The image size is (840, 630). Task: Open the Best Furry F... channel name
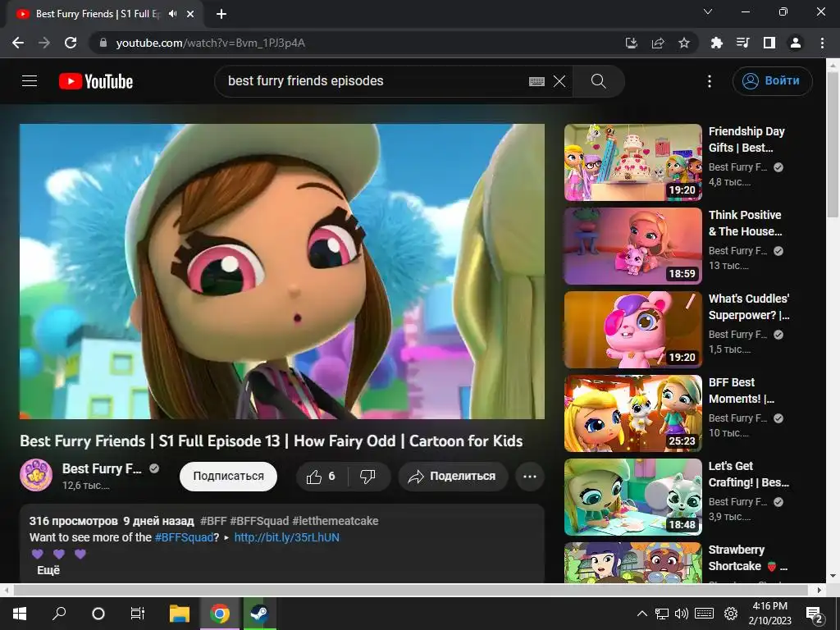[102, 468]
